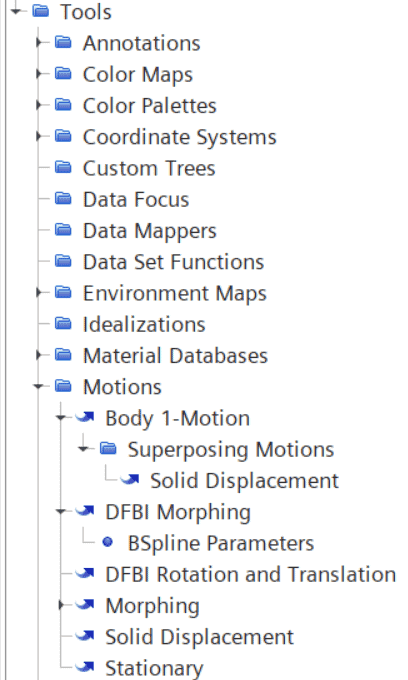Image resolution: width=408 pixels, height=680 pixels.
Task: Select the Data Set Functions item
Action: pyautogui.click(x=173, y=262)
